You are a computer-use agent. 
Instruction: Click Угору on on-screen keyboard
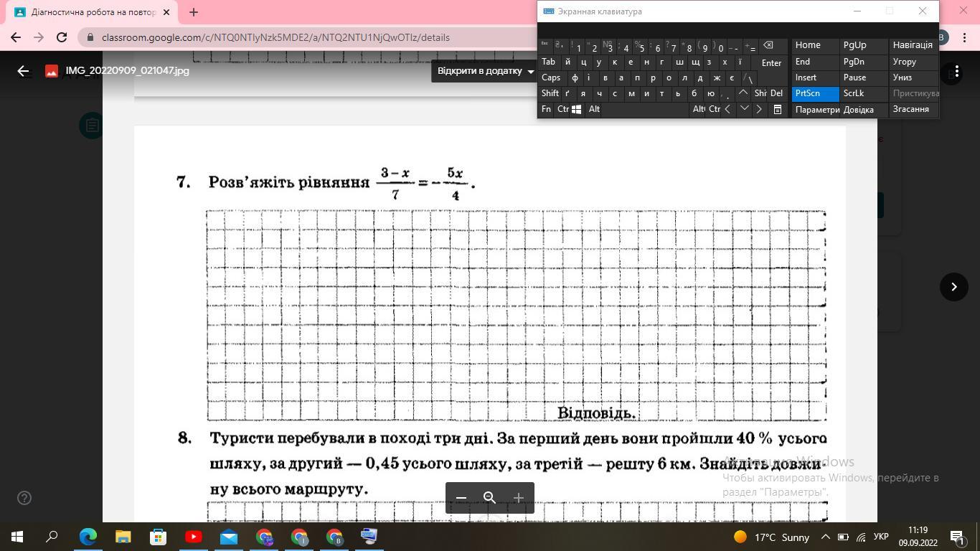tap(913, 62)
